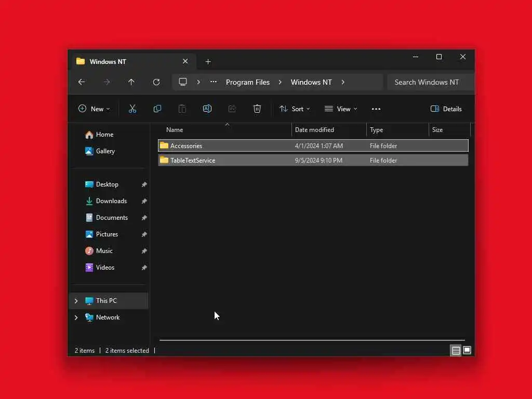The height and width of the screenshot is (399, 532).
Task: Expand the This PC tree node
Action: click(76, 301)
